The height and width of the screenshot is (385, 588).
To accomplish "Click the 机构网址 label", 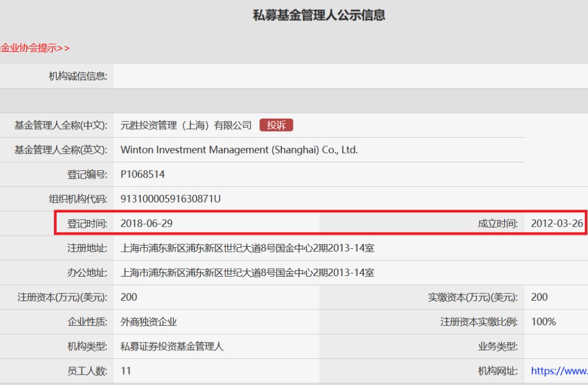I will pos(498,371).
